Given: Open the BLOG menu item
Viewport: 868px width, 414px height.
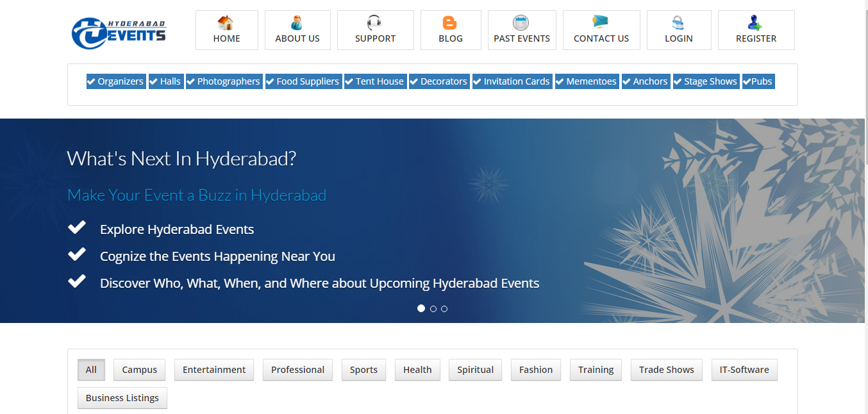Looking at the screenshot, I should 451,30.
